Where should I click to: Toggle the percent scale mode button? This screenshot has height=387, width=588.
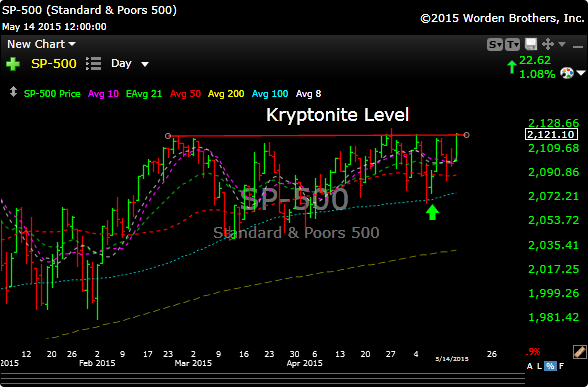coord(550,366)
